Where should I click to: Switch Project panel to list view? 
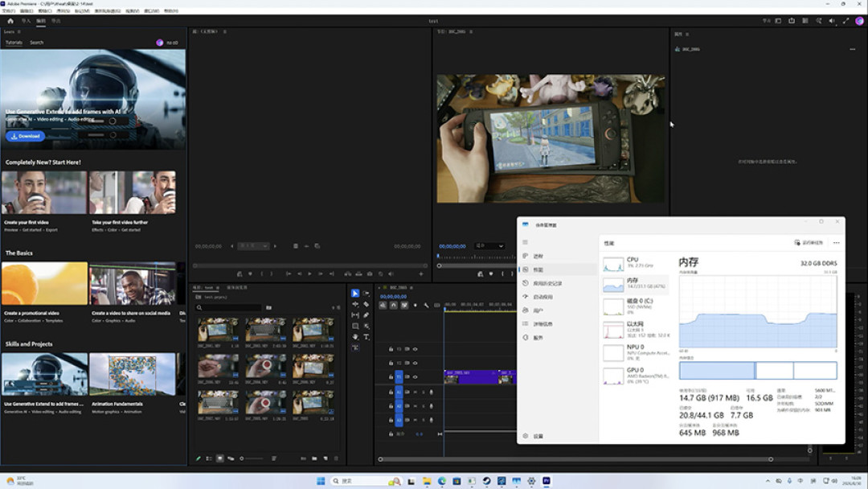click(x=209, y=458)
